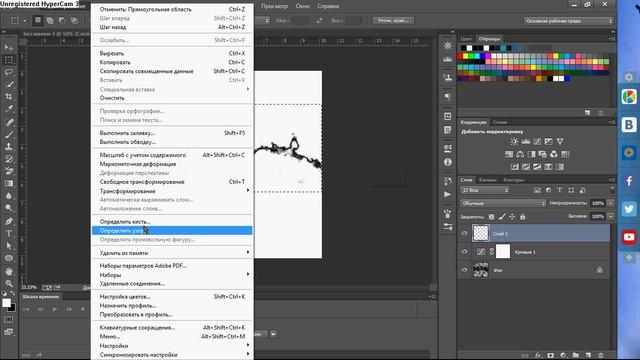The image size is (640, 360).
Task: Open opacity slider arrow
Action: [x=611, y=203]
